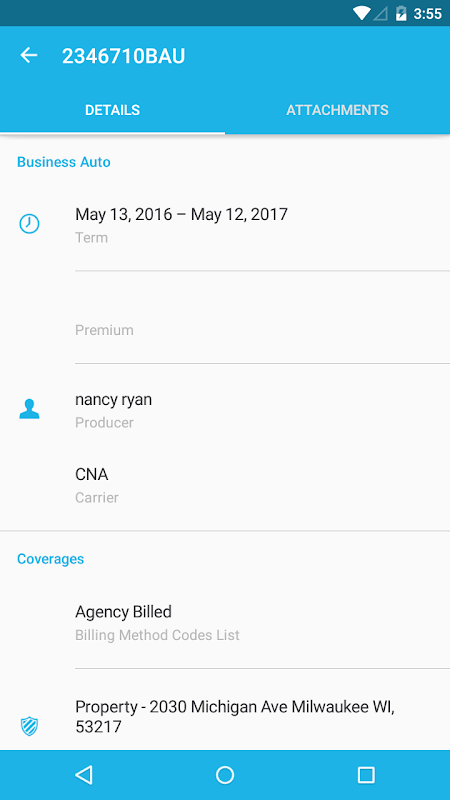Tap Android recent apps square button
Screen dimensions: 450x800
366,774
